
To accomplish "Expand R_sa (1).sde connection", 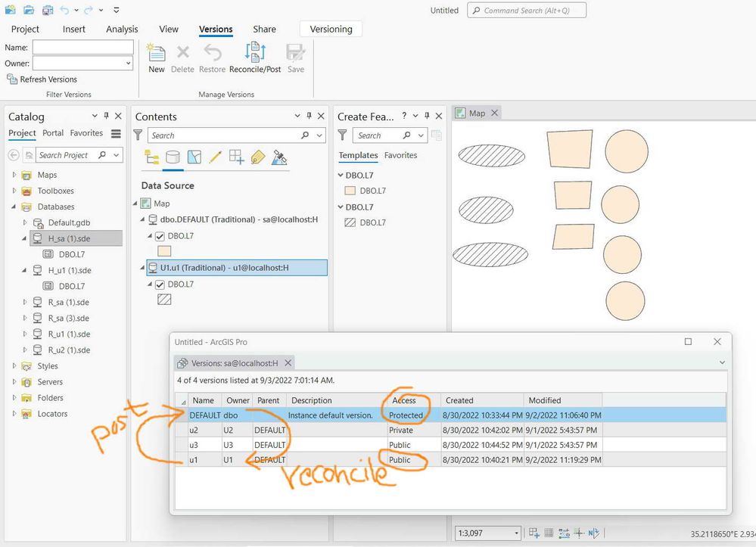I will [x=24, y=302].
